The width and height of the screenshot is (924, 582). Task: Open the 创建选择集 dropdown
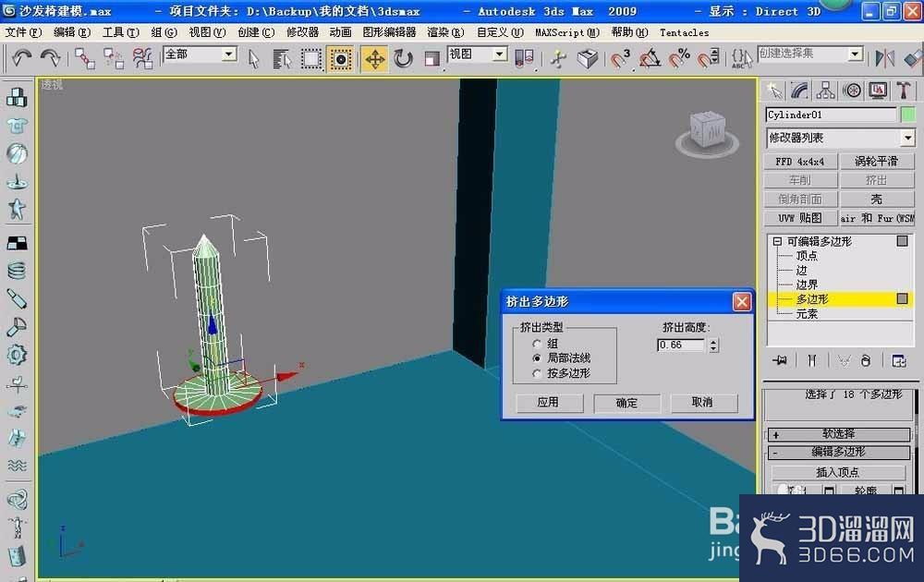pos(856,55)
